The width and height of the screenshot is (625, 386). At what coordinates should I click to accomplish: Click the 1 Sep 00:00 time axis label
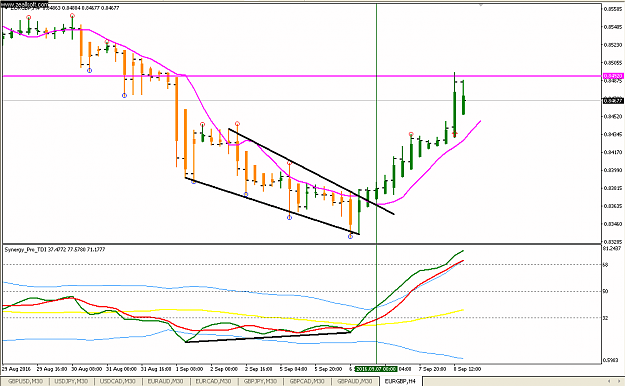coord(189,369)
